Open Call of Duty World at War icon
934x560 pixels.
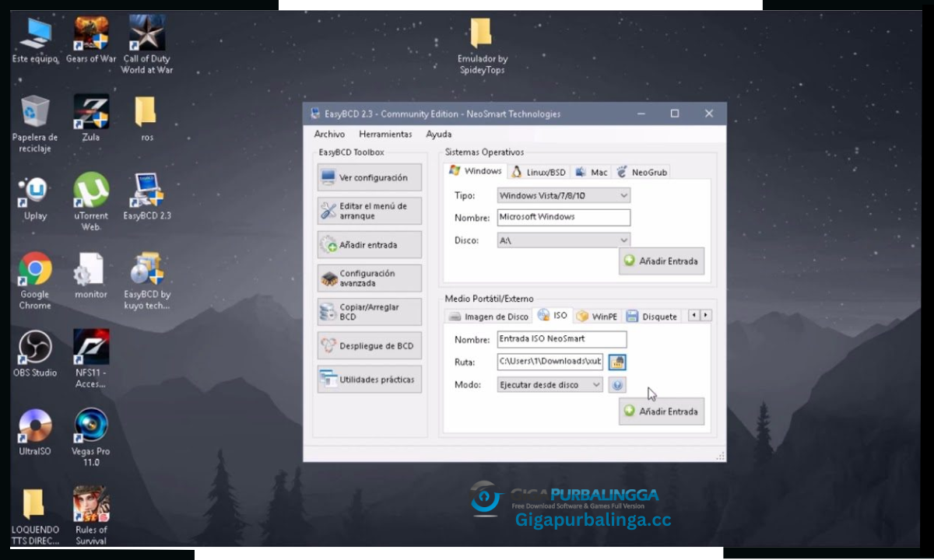click(147, 44)
